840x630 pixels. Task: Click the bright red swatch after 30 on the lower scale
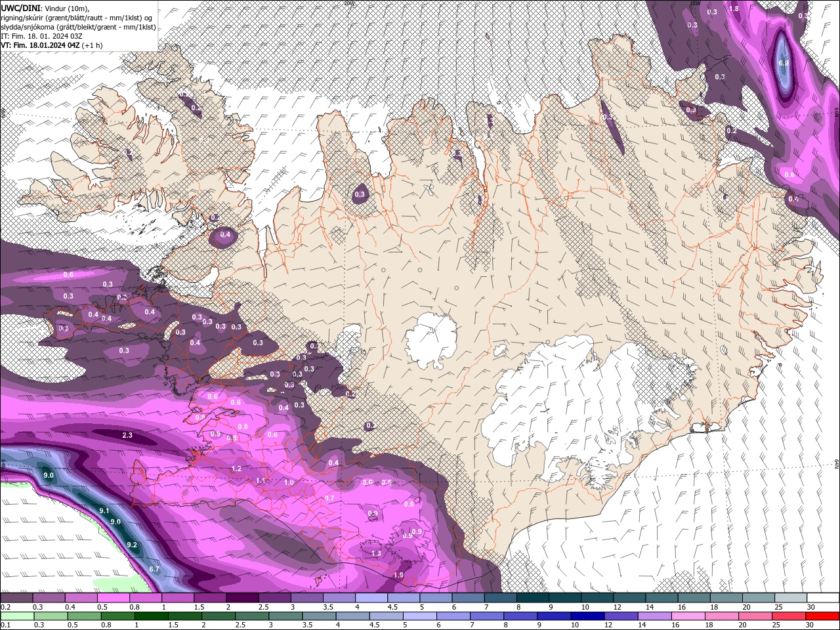[x=822, y=616]
